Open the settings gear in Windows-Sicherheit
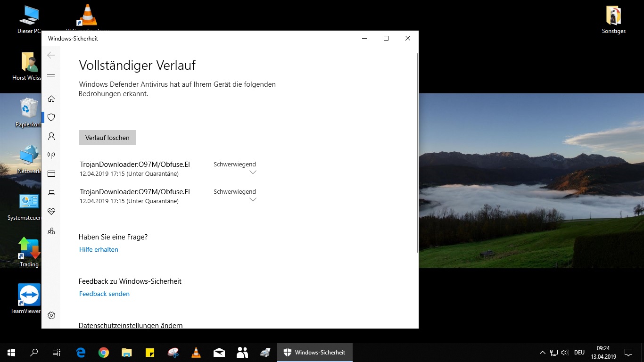 point(51,315)
